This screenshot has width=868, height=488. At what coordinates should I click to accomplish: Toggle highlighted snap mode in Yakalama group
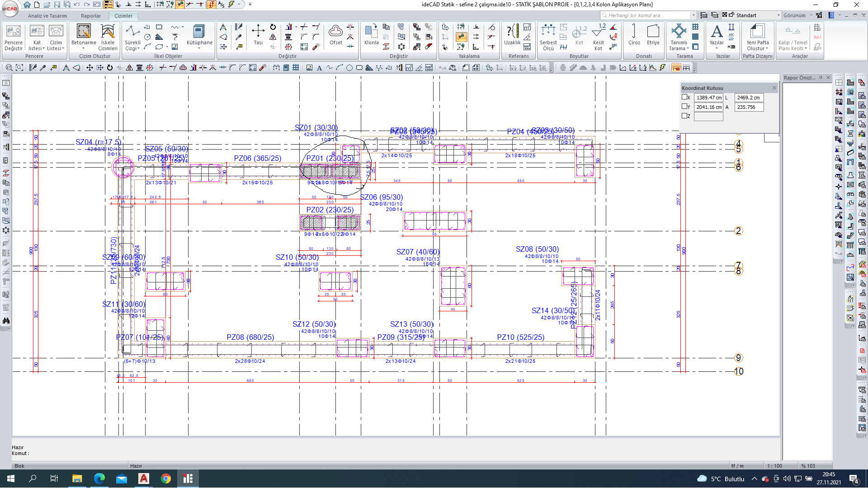click(x=461, y=37)
